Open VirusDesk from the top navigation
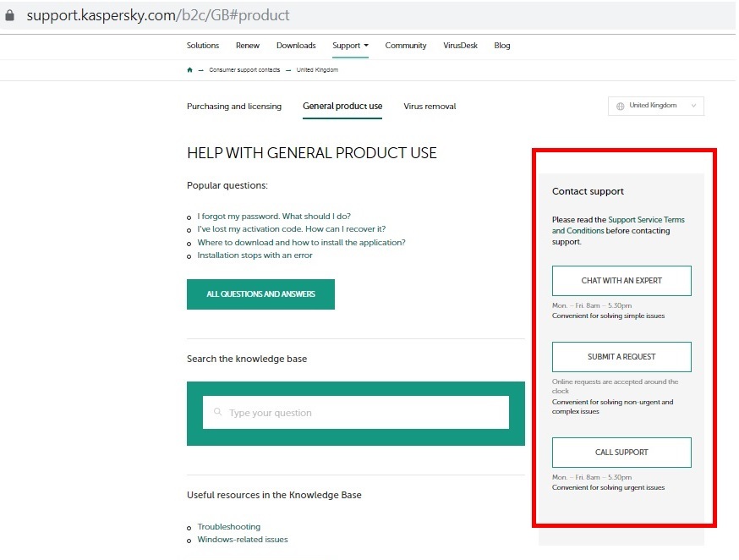Screen dimensions: 739x560 [x=461, y=45]
